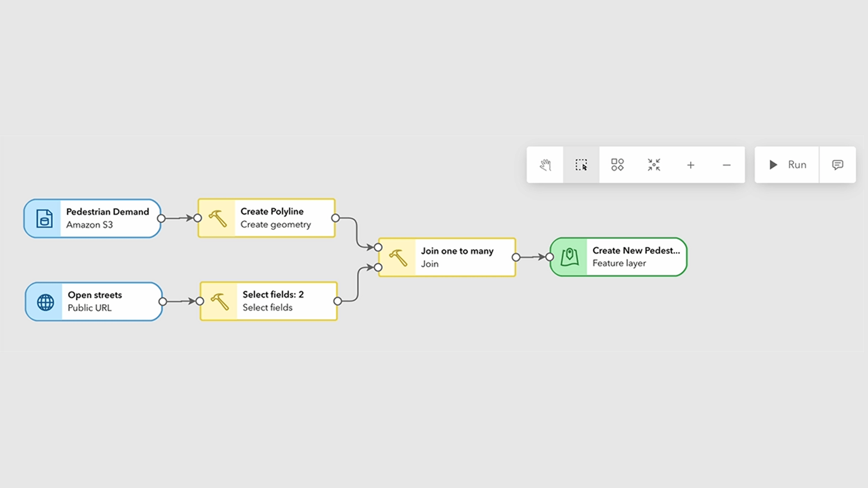Zoom in with the plus icon
Viewport: 868px width, 488px height.
[690, 165]
